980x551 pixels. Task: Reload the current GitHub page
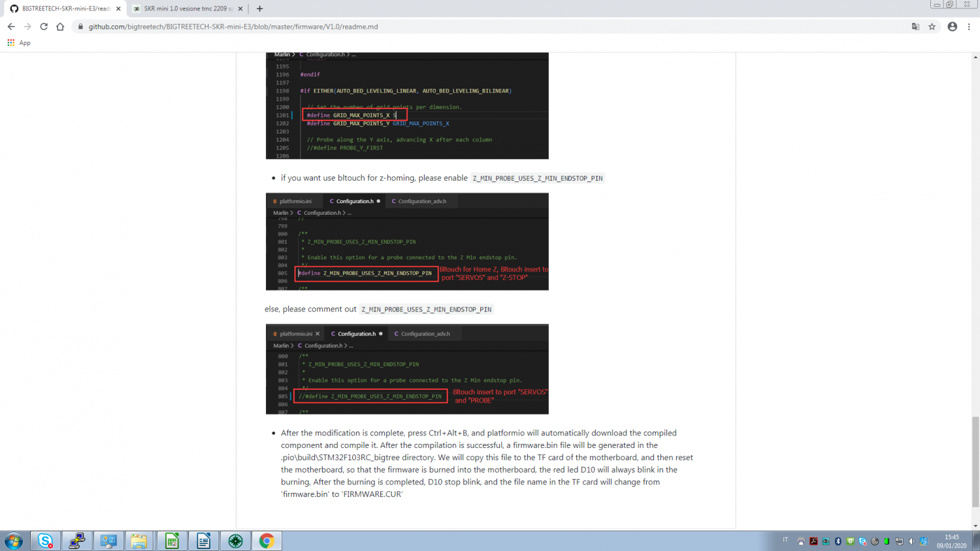[44, 27]
